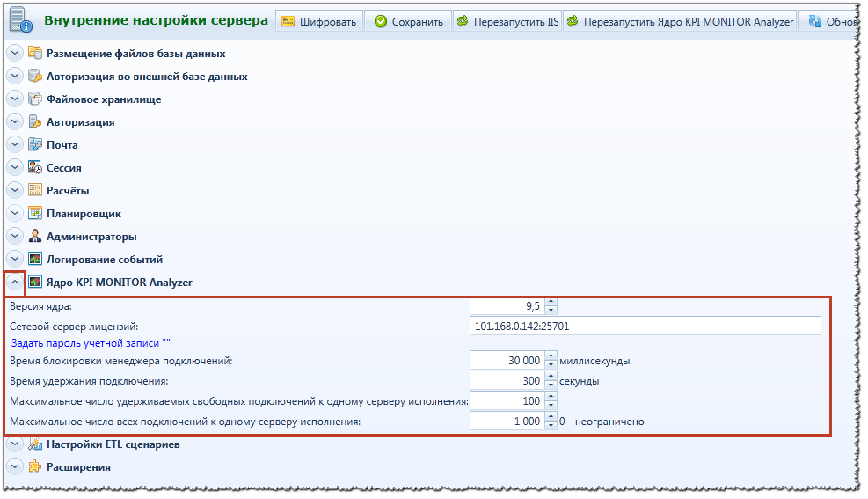868x499 pixels.
Task: Click max free connections field showing 100
Action: click(x=507, y=401)
